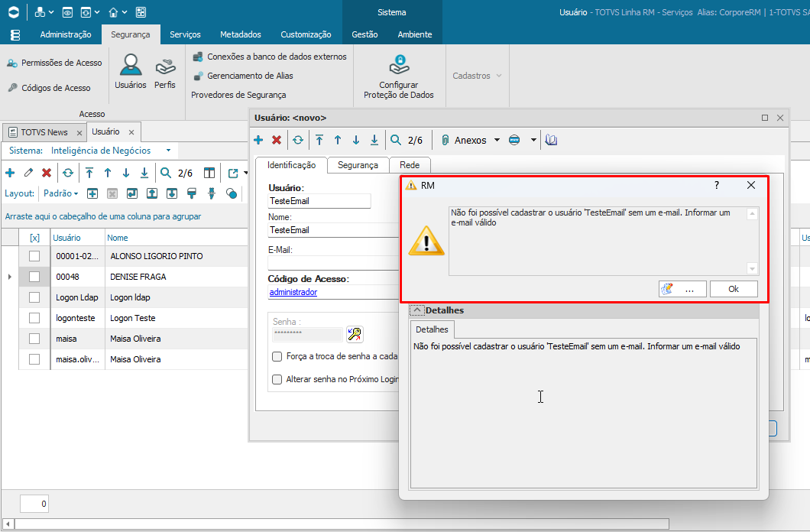The width and height of the screenshot is (810, 532).
Task: Tick the checkbox for the logonteste row
Action: [34, 318]
